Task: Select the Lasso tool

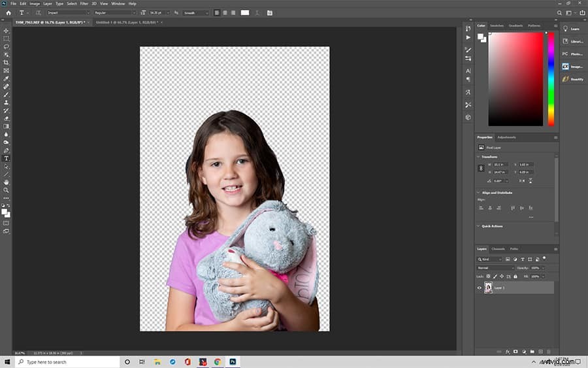Action: pos(6,46)
